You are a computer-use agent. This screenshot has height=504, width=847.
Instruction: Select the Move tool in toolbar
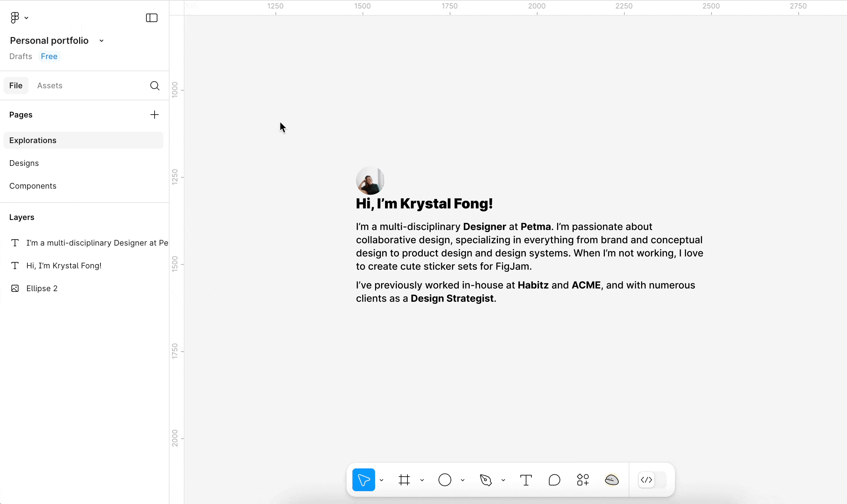pyautogui.click(x=363, y=480)
